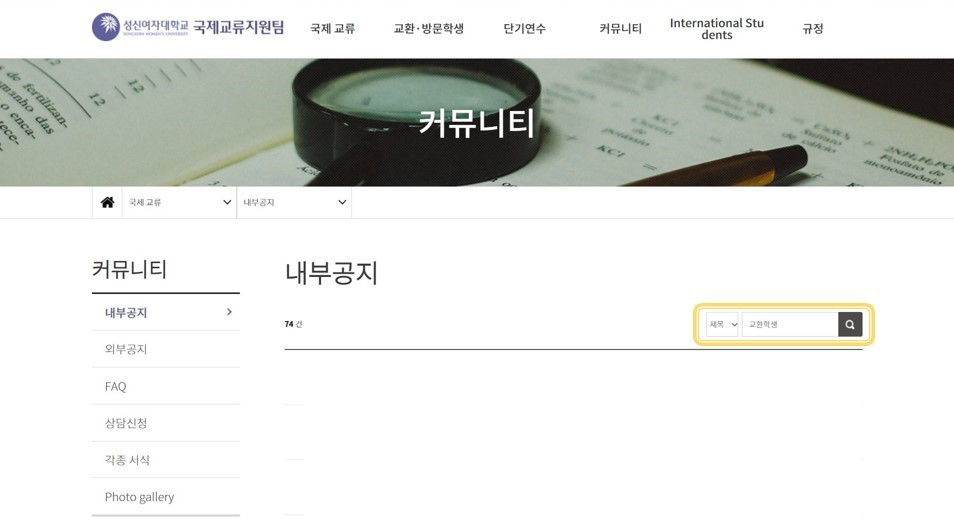Click the Sungshin Women's University logo
This screenshot has width=954, height=530.
(x=187, y=27)
